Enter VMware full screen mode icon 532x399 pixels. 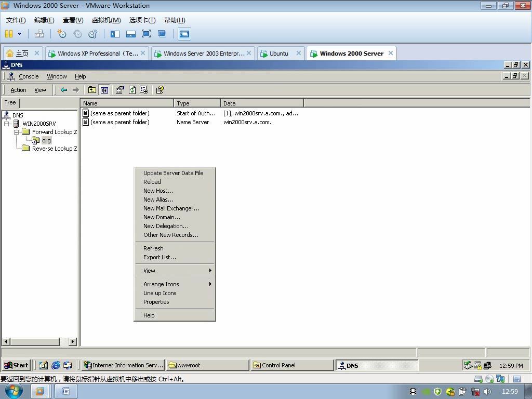coord(147,34)
